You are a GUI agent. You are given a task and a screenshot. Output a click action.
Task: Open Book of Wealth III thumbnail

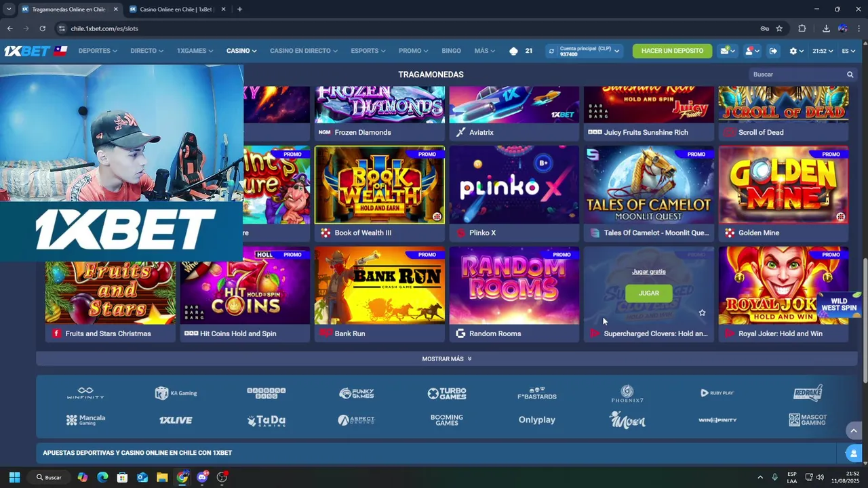[x=380, y=185]
